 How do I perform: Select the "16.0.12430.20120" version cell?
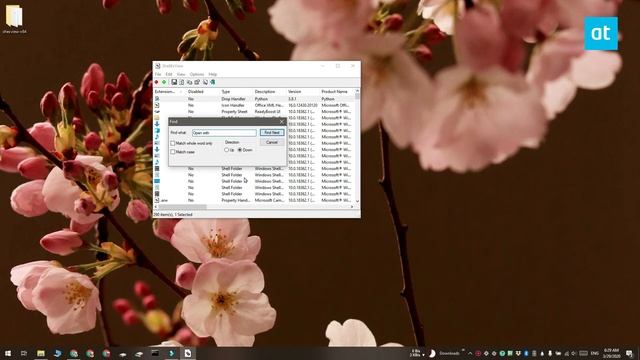click(x=302, y=105)
